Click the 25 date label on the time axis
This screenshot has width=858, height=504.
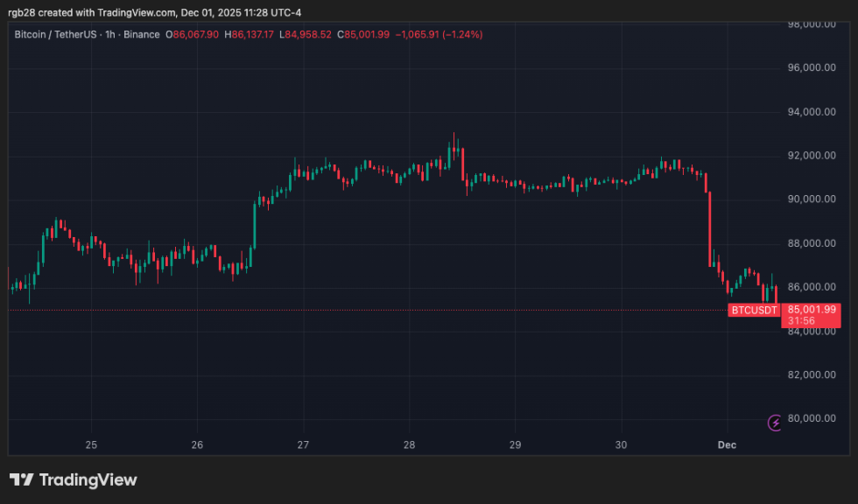[91, 445]
